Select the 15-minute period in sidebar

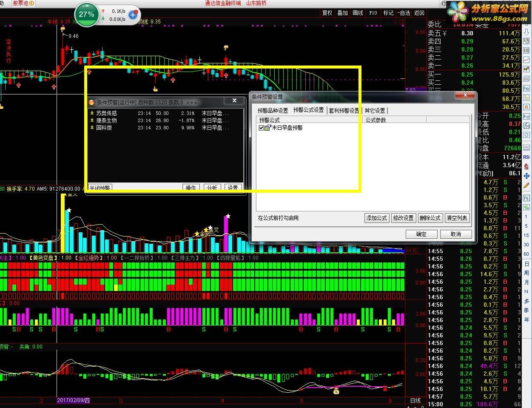(x=526, y=235)
